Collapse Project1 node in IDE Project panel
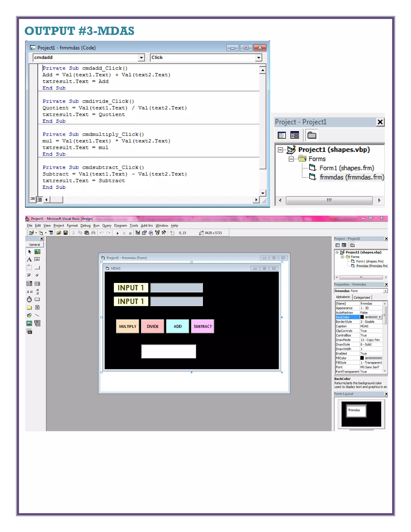 [337, 252]
